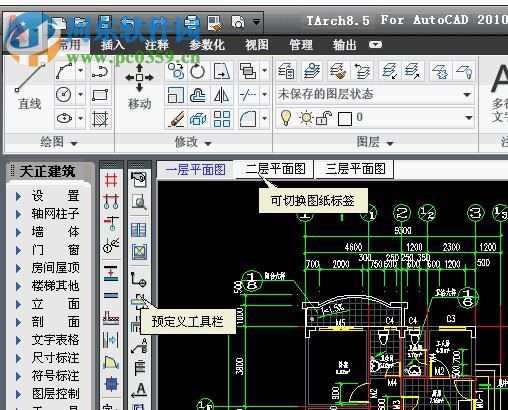Viewport: 508px width, 410px height.
Task: Click the text annotation A icon in toolbar
Action: (x=139, y=390)
